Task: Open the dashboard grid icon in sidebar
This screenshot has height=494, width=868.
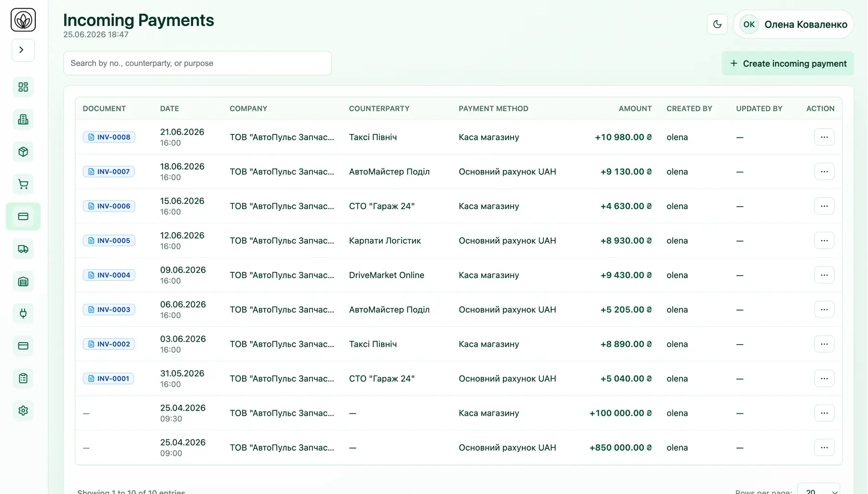Action: click(23, 87)
